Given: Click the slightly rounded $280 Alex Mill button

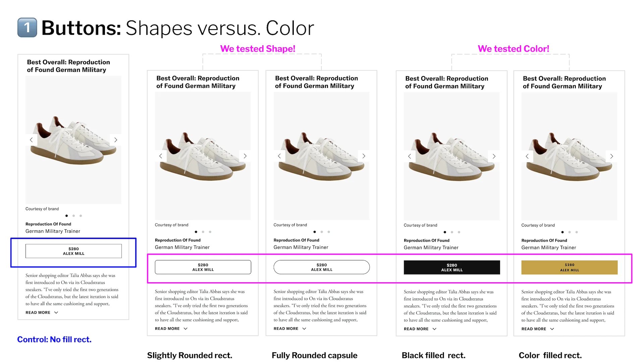Looking at the screenshot, I should (203, 267).
